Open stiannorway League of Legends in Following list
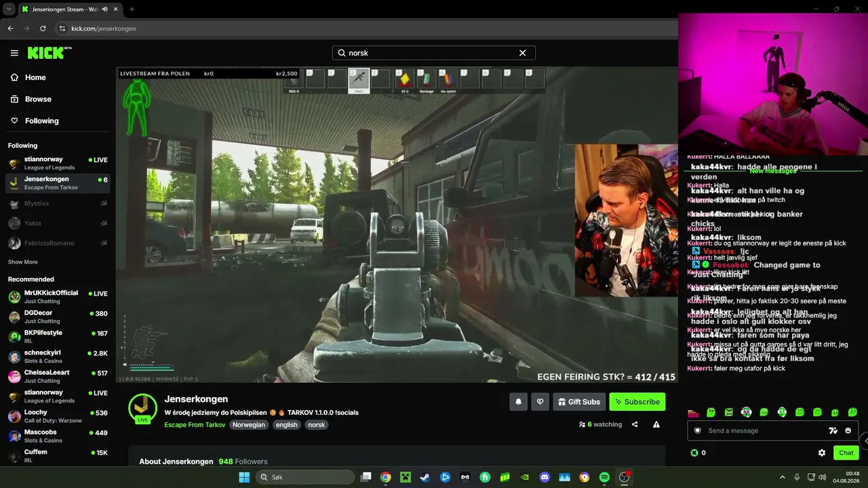Image resolution: width=868 pixels, height=488 pixels. pos(58,163)
